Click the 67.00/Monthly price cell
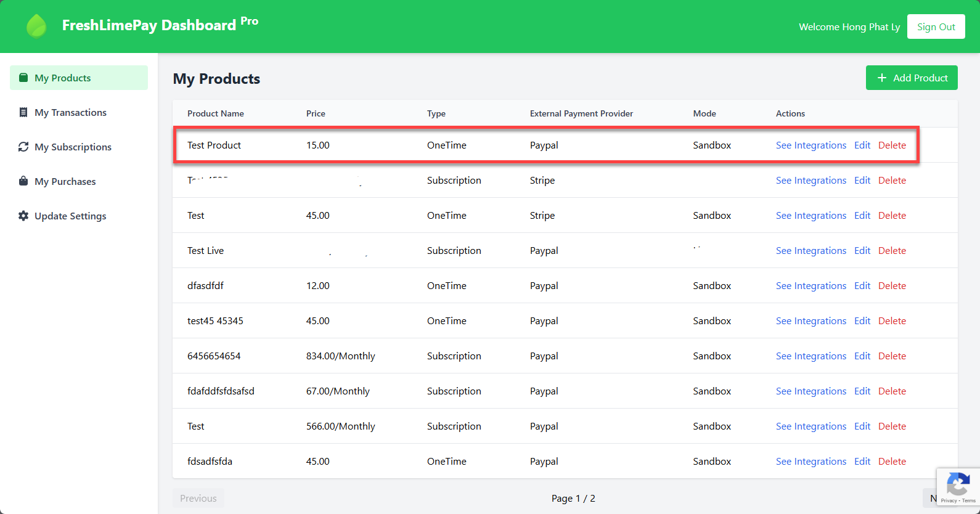 pos(338,391)
